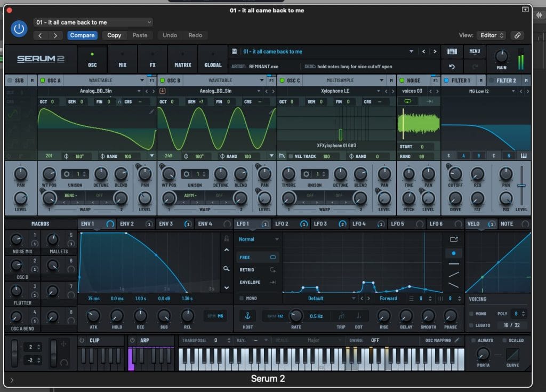The height and width of the screenshot is (392, 546).
Task: Select the LFO point draw tool
Action: pos(454,253)
